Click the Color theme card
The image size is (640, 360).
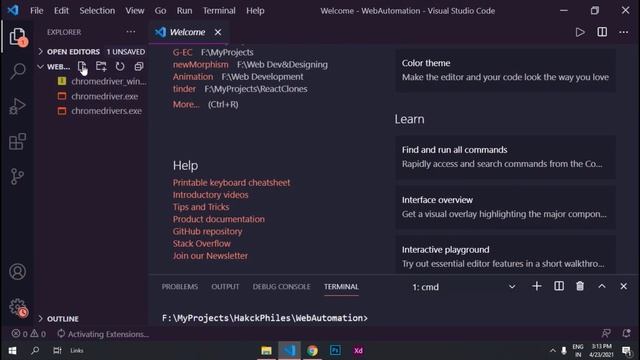(x=505, y=70)
